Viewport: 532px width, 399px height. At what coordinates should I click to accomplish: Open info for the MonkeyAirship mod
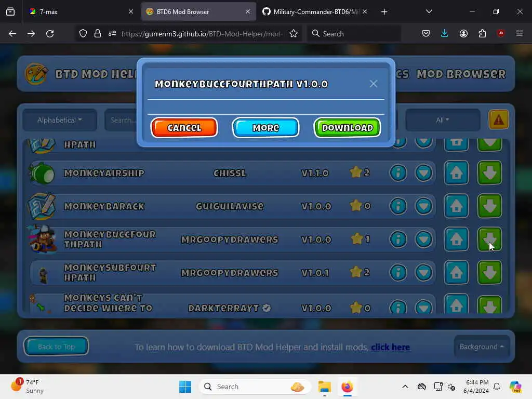point(398,172)
